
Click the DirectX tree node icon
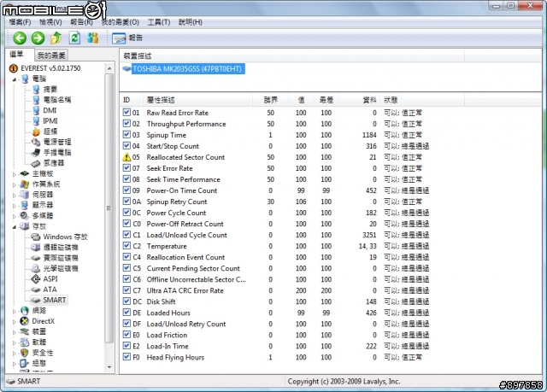pos(25,321)
